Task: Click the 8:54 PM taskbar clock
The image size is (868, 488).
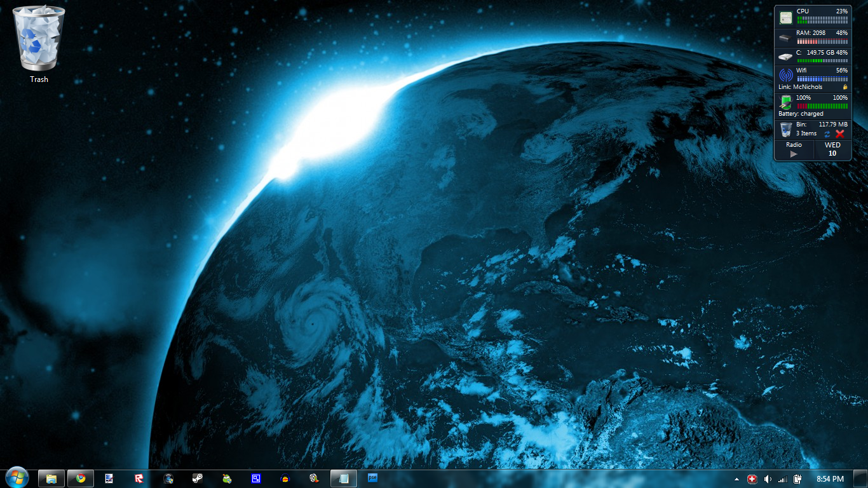Action: click(x=830, y=478)
